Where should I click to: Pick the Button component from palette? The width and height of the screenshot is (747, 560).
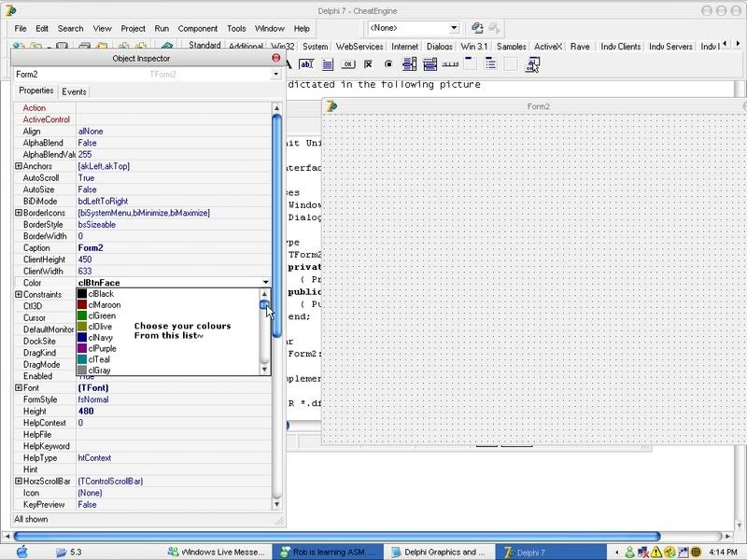pos(347,64)
